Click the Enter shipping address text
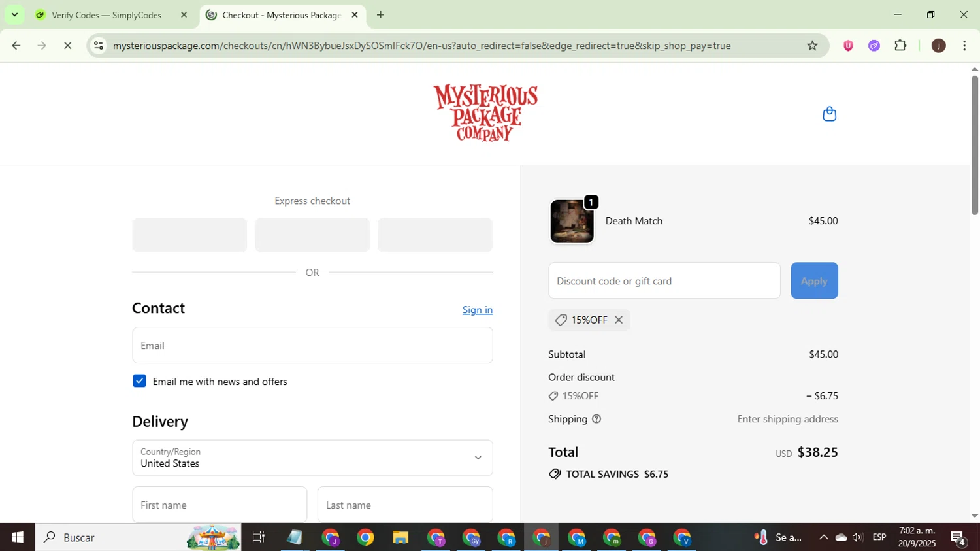Viewport: 980px width, 551px height. [x=787, y=419]
